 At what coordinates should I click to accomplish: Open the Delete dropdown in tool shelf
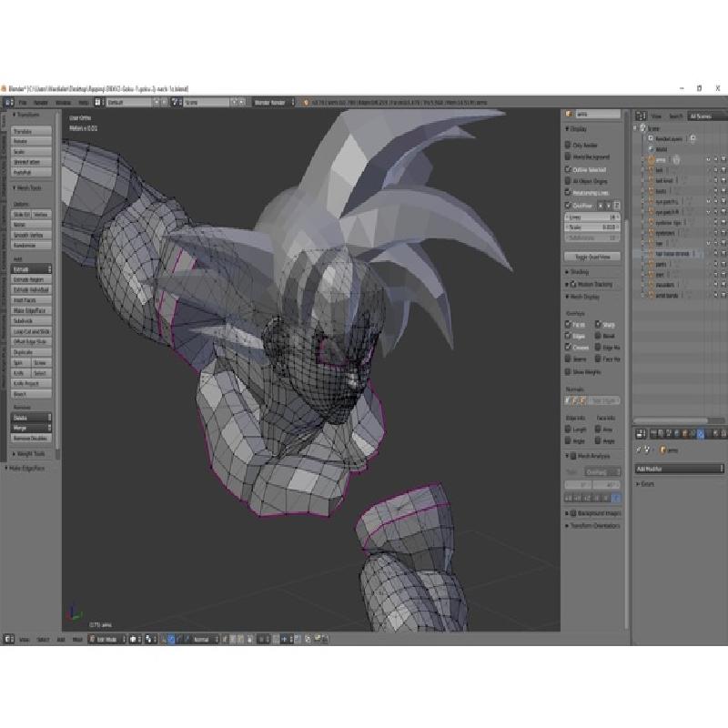31,418
